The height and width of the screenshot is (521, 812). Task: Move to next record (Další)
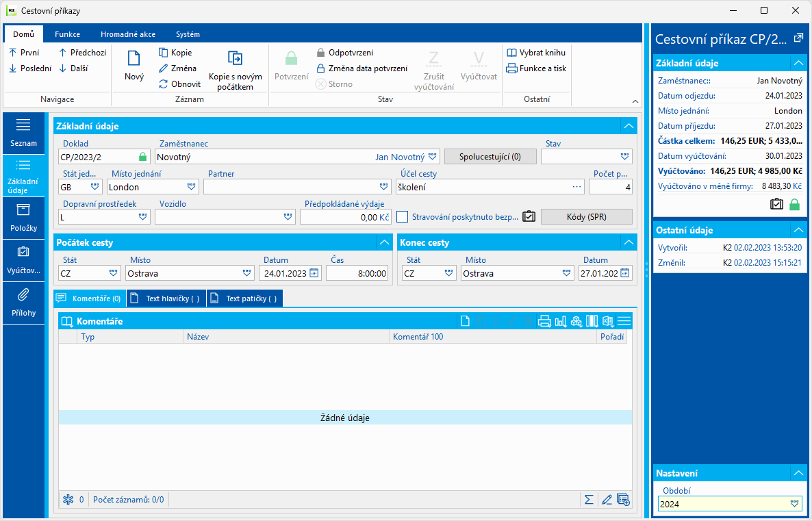[x=73, y=68]
